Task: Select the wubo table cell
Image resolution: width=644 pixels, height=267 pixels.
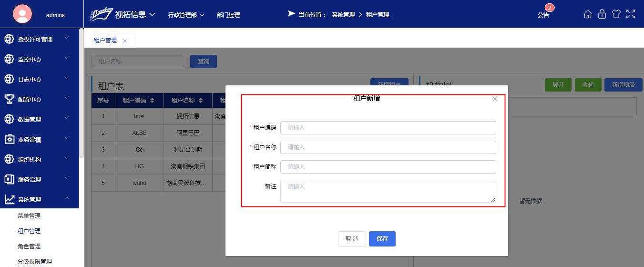Action: click(139, 183)
